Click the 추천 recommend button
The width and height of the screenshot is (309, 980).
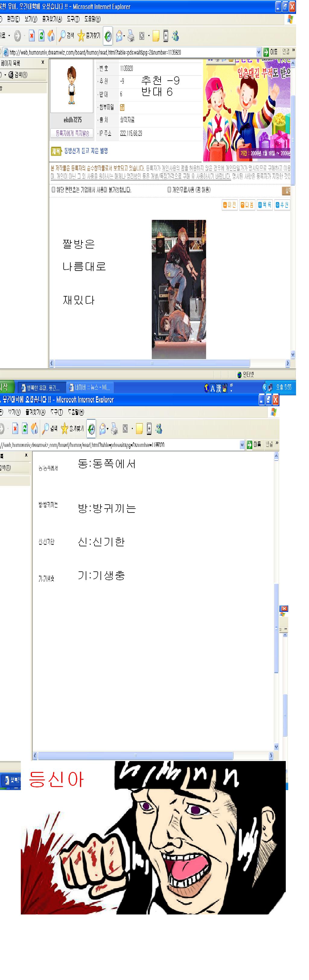282,205
